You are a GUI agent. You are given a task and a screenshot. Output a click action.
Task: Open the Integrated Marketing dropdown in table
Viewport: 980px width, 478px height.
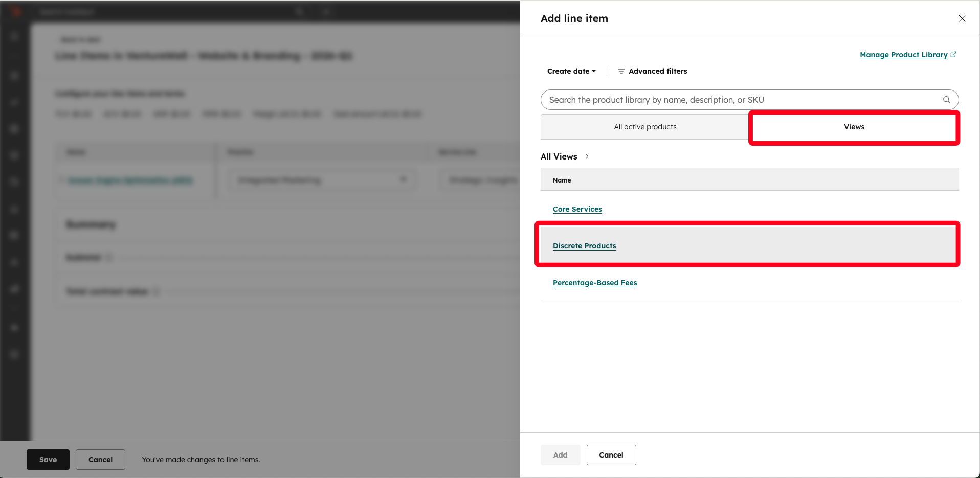coord(321,180)
